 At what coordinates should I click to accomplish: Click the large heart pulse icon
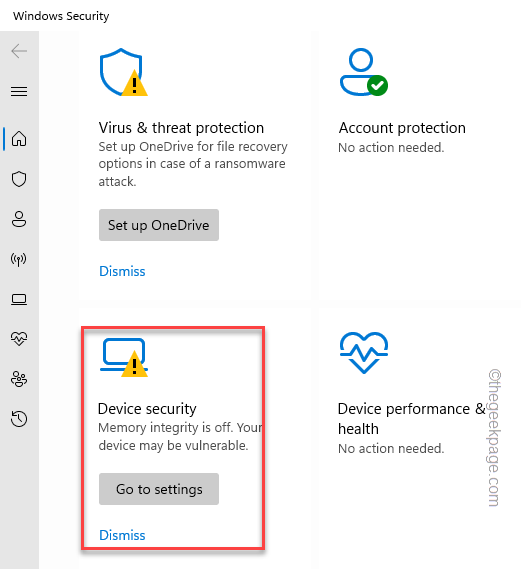[364, 353]
